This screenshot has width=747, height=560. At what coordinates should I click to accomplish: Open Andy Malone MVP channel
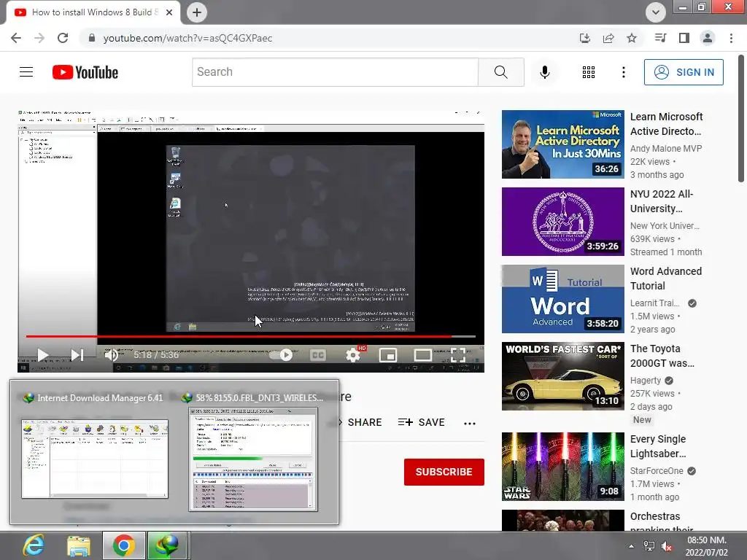coord(666,149)
